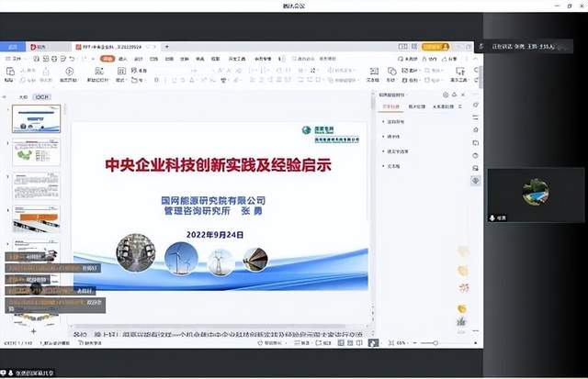Click the Text Box ribbon icon
Viewport: 588px width, 379px height.
[374, 72]
